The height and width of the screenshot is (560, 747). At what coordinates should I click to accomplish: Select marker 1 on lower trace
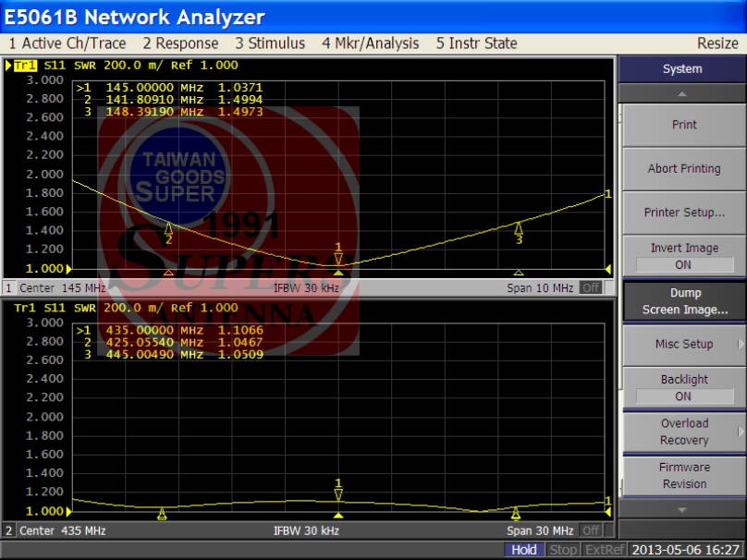click(x=338, y=489)
